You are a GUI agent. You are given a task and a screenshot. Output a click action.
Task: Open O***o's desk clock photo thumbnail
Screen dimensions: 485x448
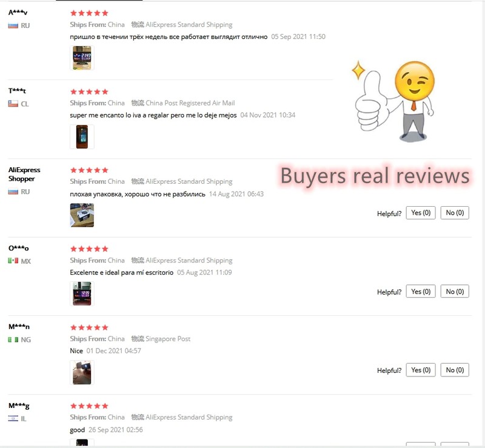(82, 293)
